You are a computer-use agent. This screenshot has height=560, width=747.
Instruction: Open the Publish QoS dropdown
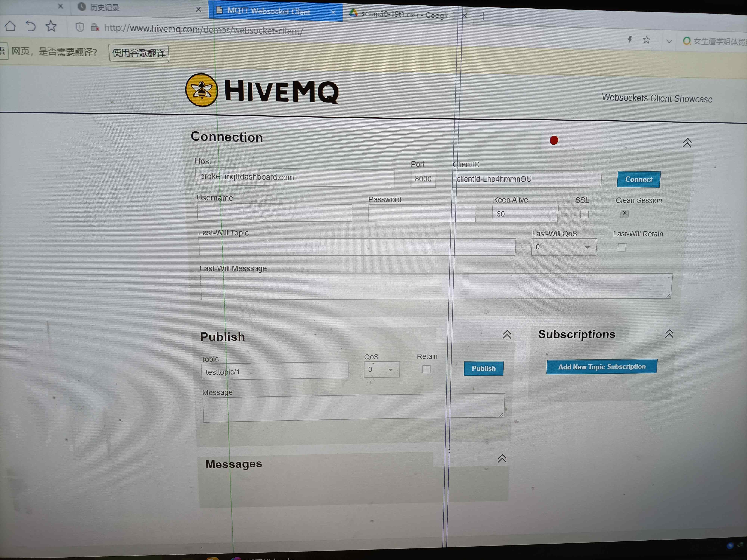point(382,369)
